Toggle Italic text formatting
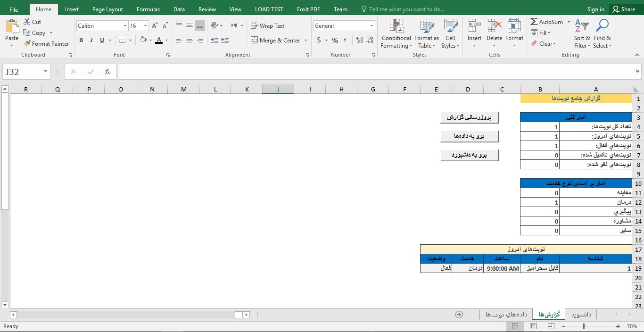This screenshot has height=332, width=644. pyautogui.click(x=91, y=41)
